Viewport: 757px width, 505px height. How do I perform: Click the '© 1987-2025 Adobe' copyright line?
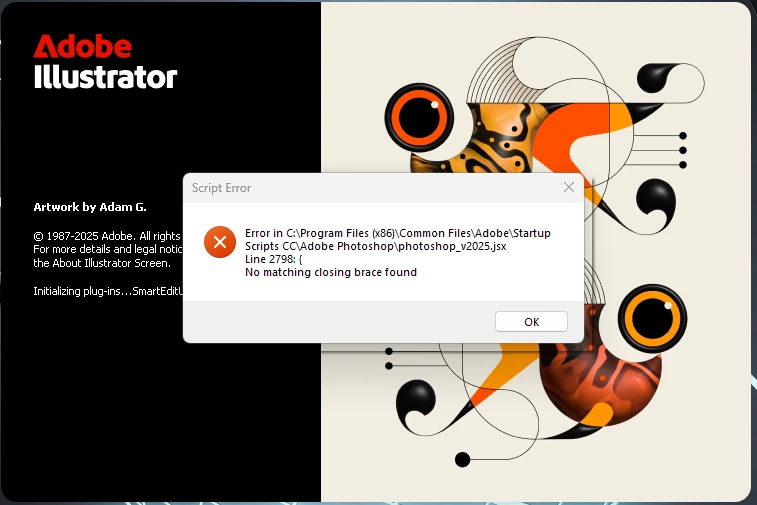point(107,236)
